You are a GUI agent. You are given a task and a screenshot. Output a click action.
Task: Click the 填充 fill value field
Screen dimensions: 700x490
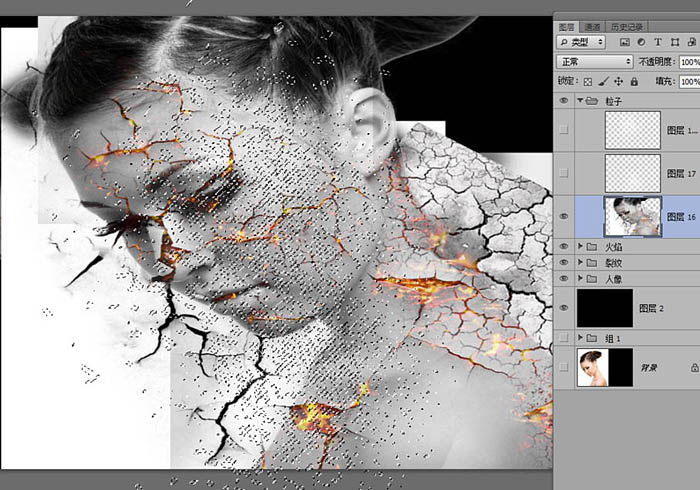(x=689, y=81)
